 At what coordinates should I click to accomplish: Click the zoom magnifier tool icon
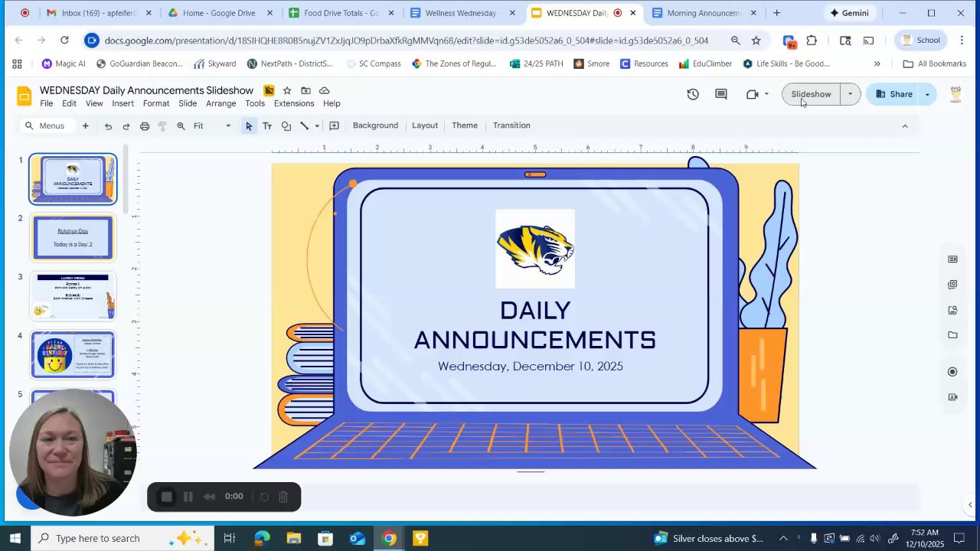pos(181,126)
